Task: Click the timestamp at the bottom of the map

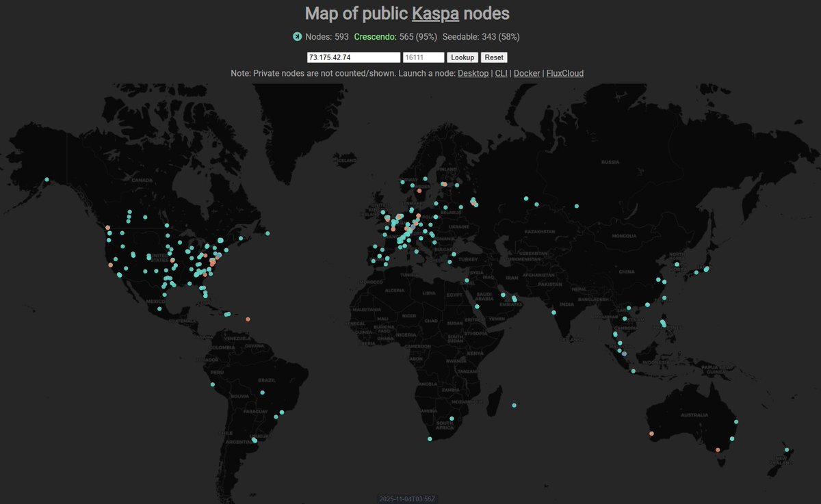Action: pos(407,499)
